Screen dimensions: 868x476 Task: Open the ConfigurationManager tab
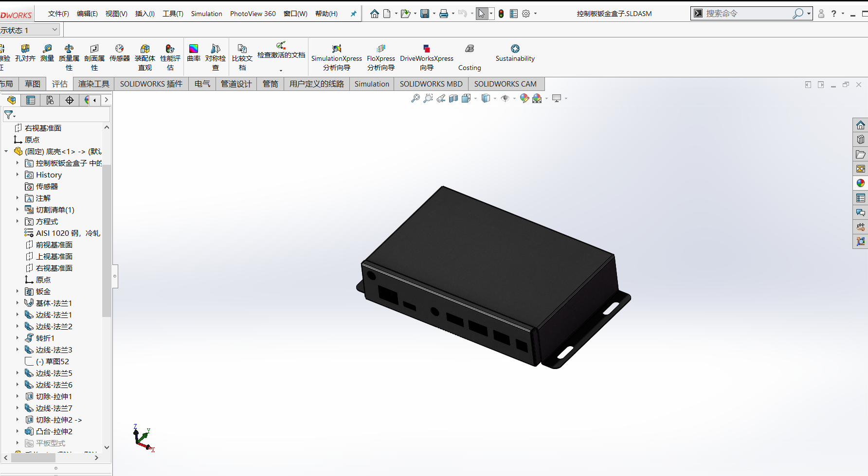50,100
